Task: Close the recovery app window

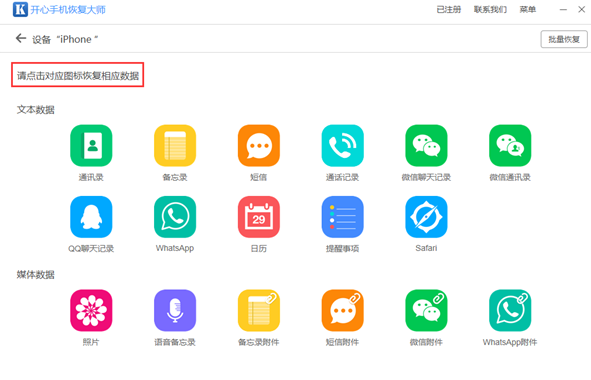Action: (x=582, y=9)
